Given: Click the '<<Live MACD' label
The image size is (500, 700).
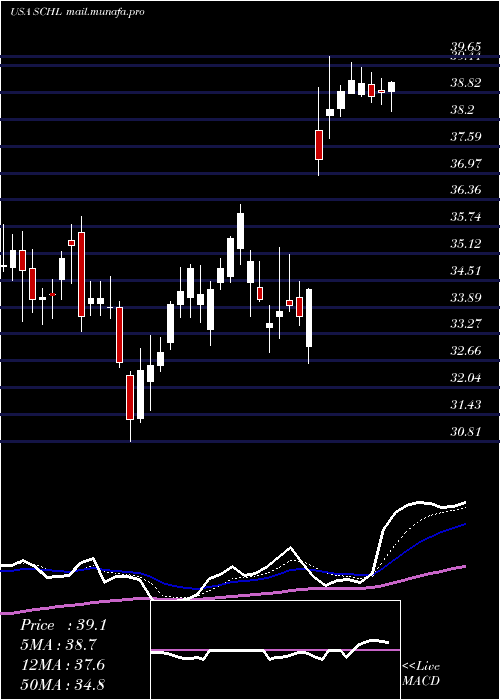Looking at the screenshot, I should tap(421, 673).
